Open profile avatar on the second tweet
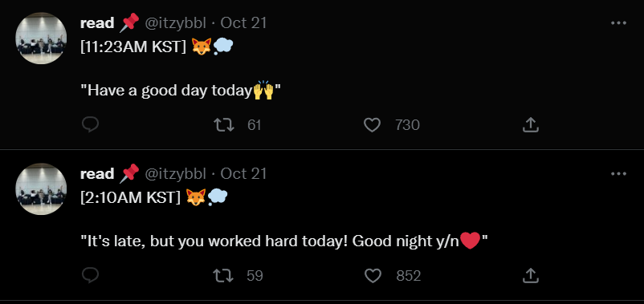This screenshot has height=304, width=644. (41, 189)
